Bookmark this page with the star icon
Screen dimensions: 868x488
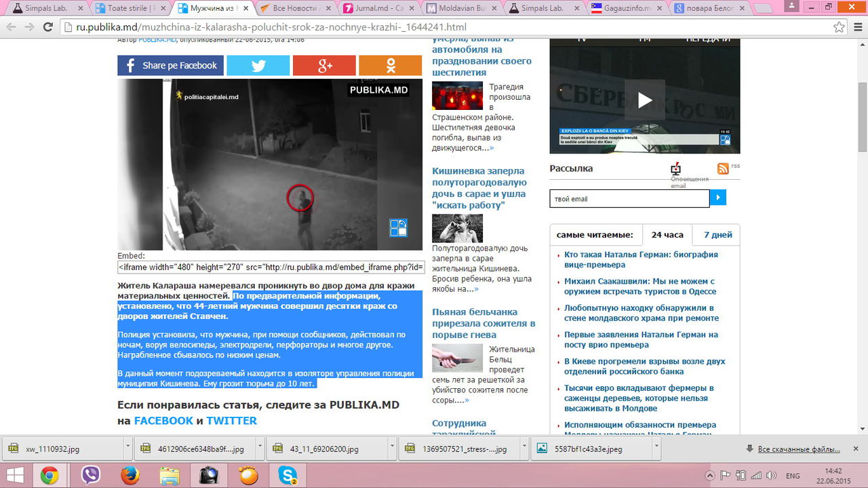pyautogui.click(x=839, y=27)
